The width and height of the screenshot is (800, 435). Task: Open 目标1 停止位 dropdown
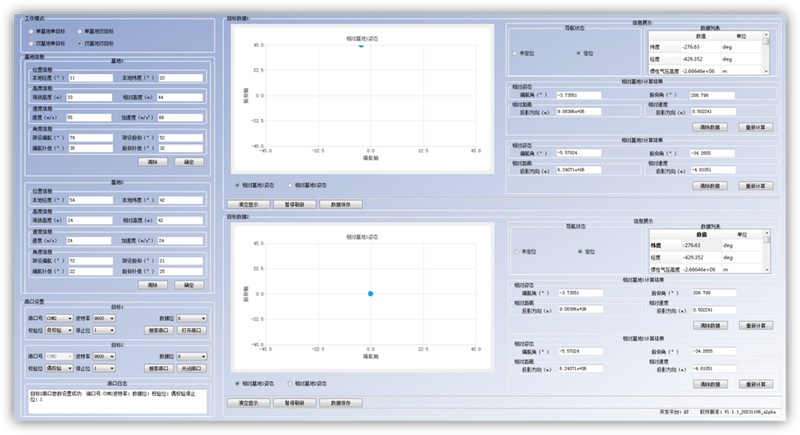point(104,330)
